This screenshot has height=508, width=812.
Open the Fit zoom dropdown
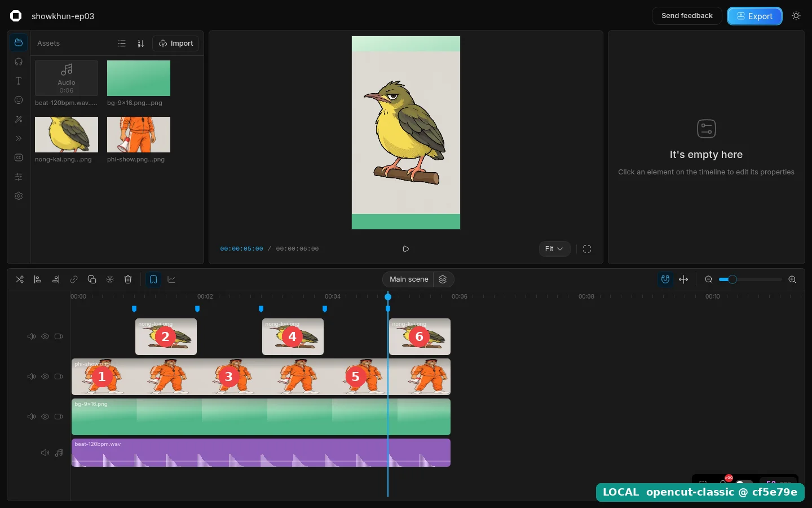pyautogui.click(x=554, y=249)
